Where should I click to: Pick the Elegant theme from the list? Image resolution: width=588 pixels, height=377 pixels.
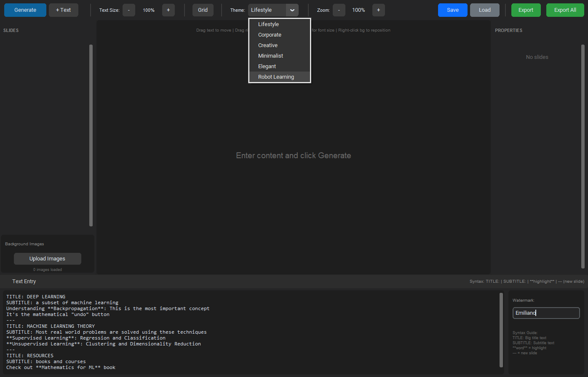[267, 66]
